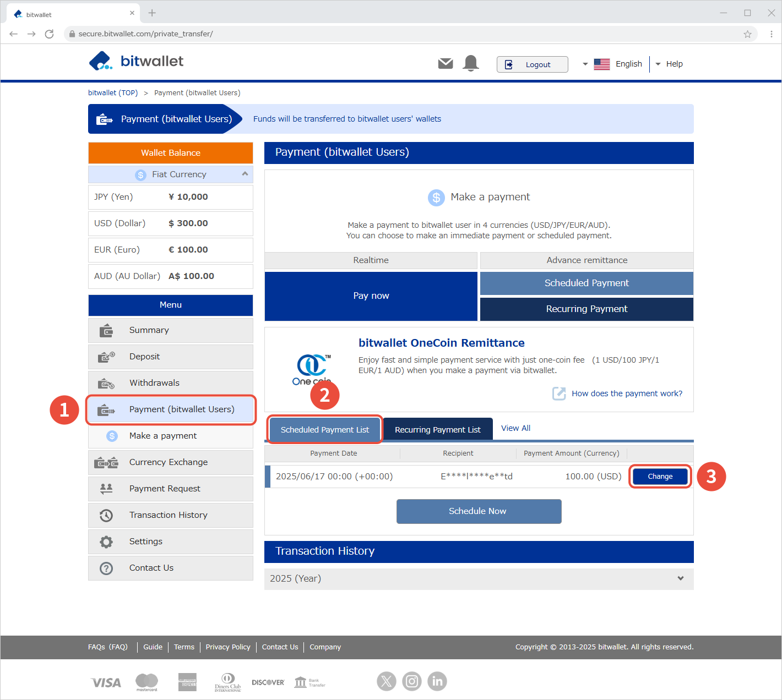Open a new browser tab with plus

click(x=153, y=13)
